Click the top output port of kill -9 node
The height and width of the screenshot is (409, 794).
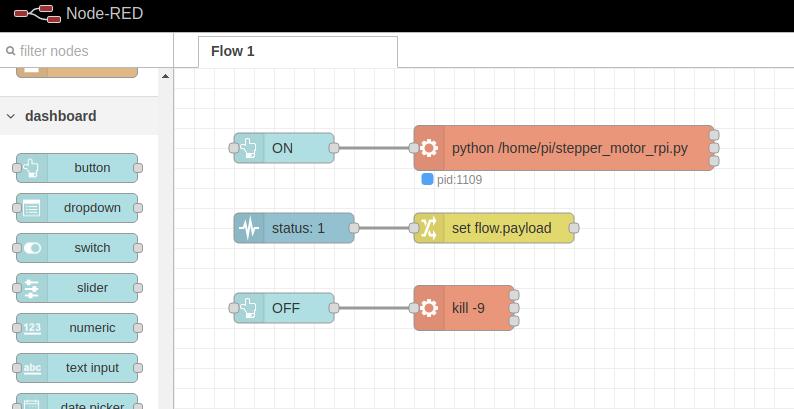(514, 295)
